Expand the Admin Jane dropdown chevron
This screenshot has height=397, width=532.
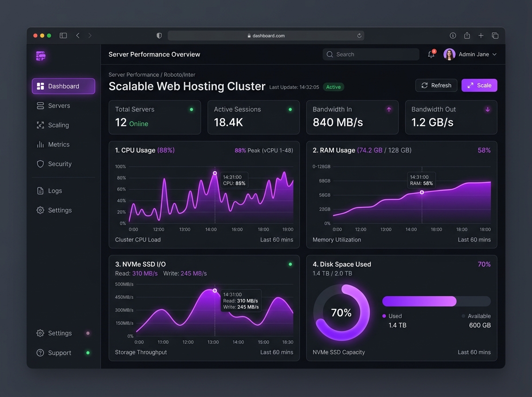(x=494, y=54)
